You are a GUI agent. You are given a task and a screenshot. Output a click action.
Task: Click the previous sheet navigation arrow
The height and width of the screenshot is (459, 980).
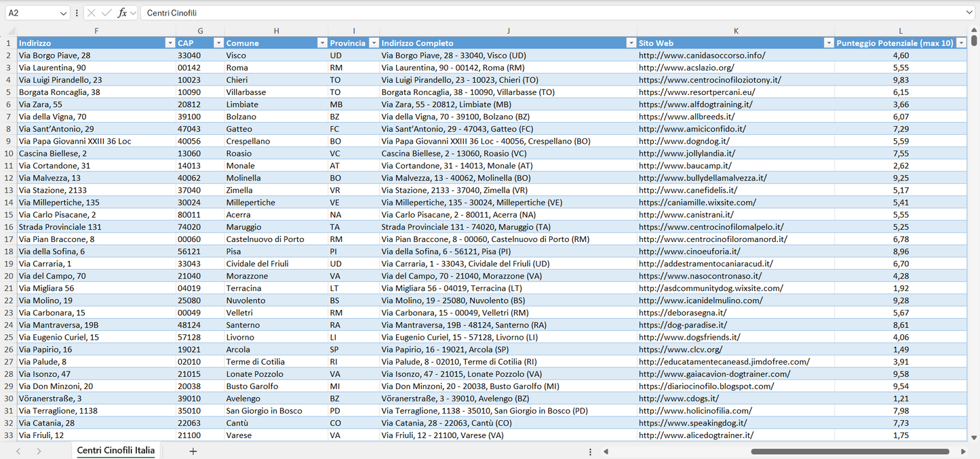tap(19, 450)
